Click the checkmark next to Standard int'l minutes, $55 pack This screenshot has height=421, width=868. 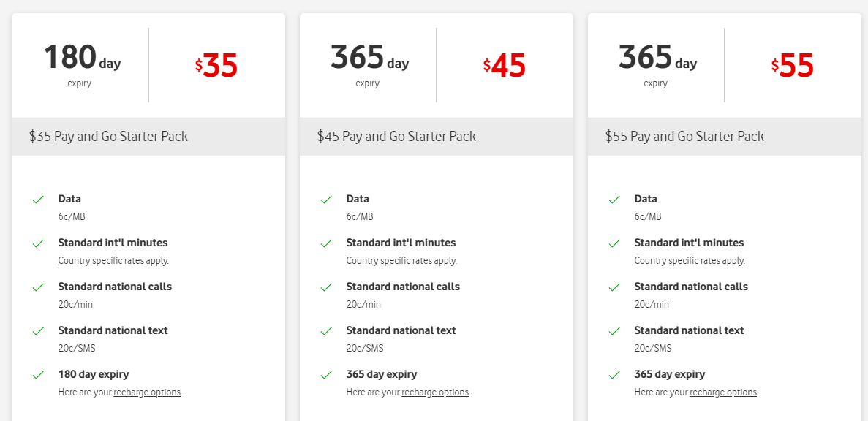(614, 243)
